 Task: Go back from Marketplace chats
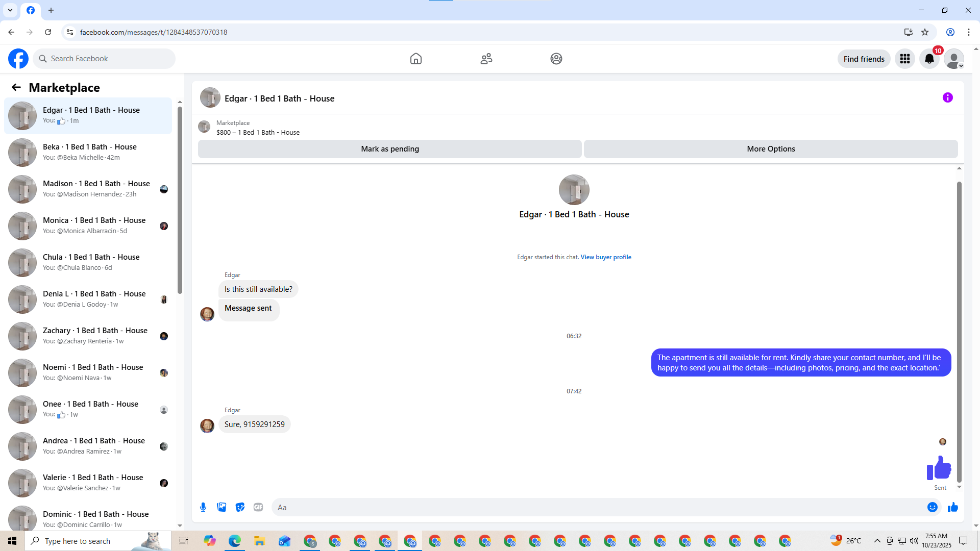click(x=16, y=87)
